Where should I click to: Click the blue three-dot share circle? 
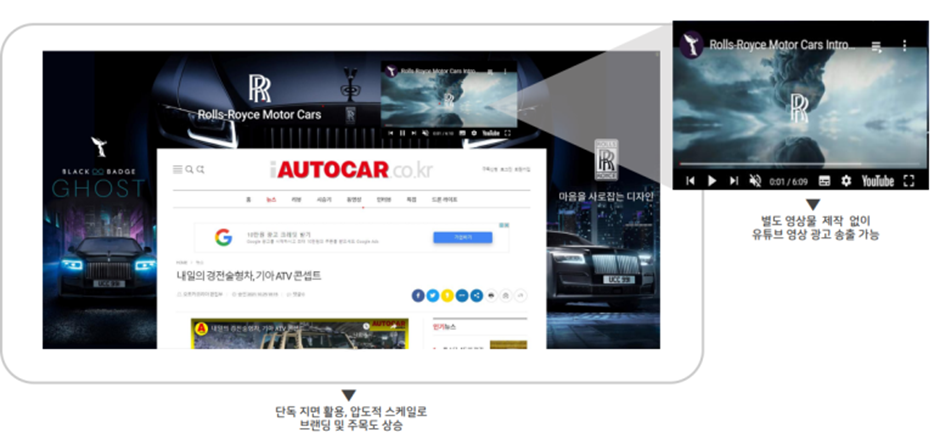point(462,295)
